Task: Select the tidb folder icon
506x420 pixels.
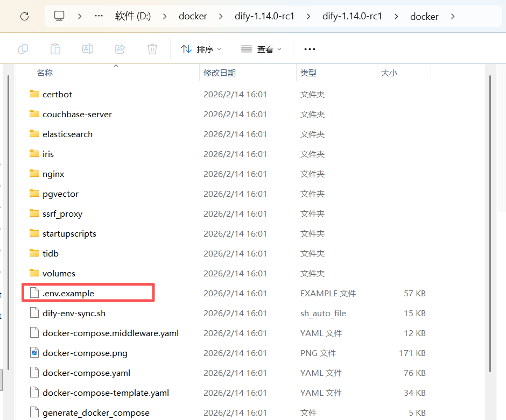Action: [34, 253]
